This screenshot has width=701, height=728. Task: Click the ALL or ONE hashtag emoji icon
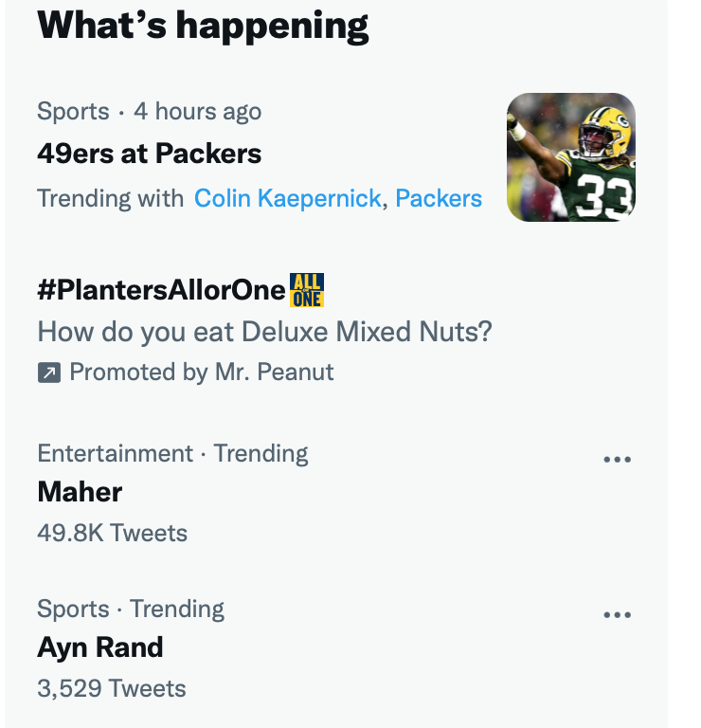(307, 290)
